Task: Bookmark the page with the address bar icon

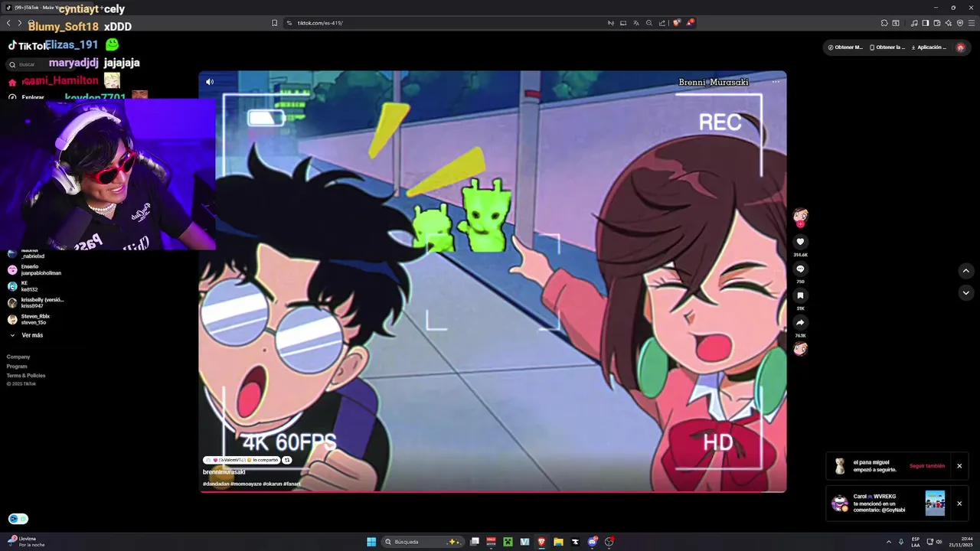Action: tap(274, 23)
